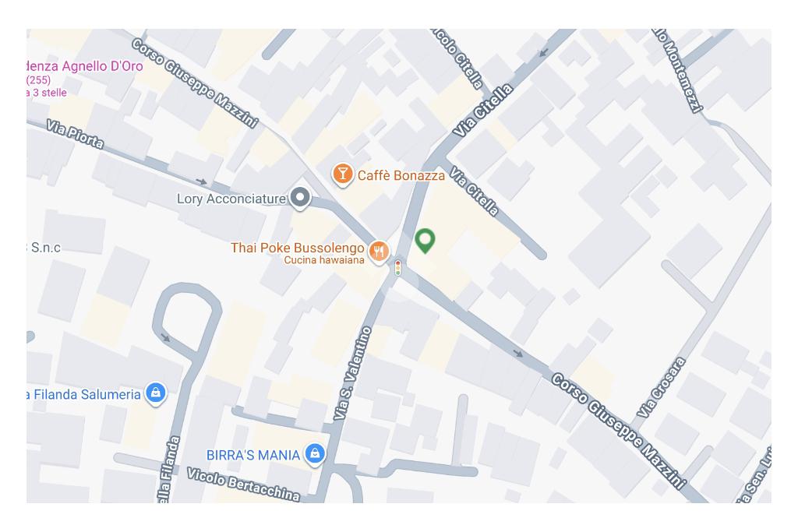Click the traffic light icon at intersection
798x532 pixels.
(398, 268)
